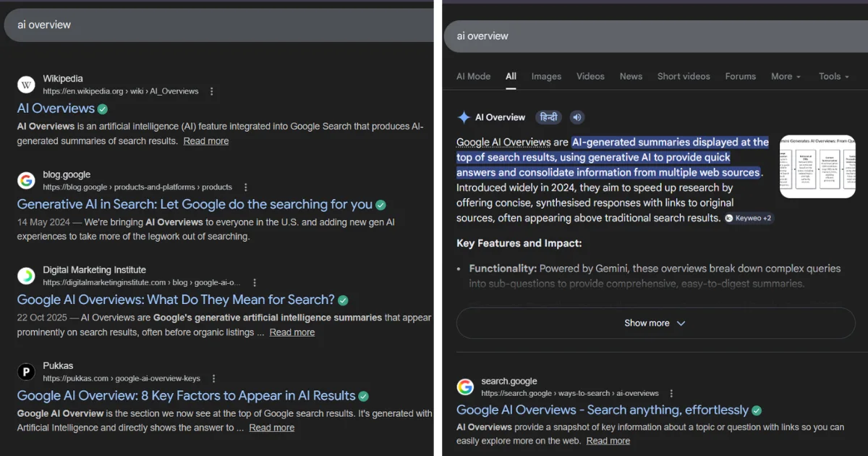Click the AI Overview sparkle icon
The height and width of the screenshot is (456, 868).
[x=464, y=117]
